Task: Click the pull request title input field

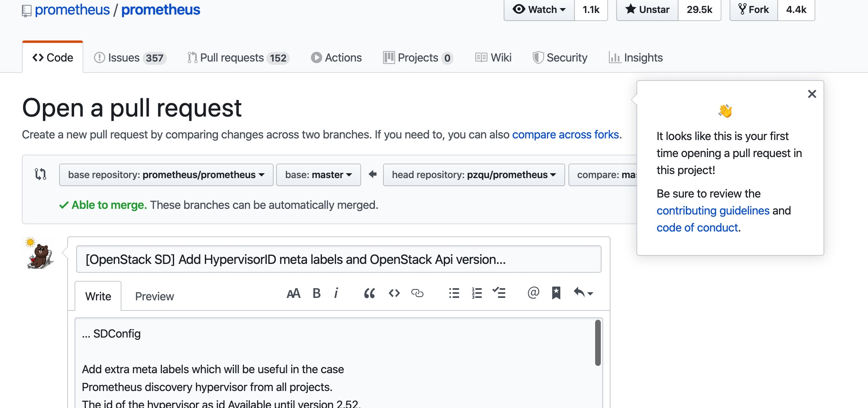Action: pos(339,259)
